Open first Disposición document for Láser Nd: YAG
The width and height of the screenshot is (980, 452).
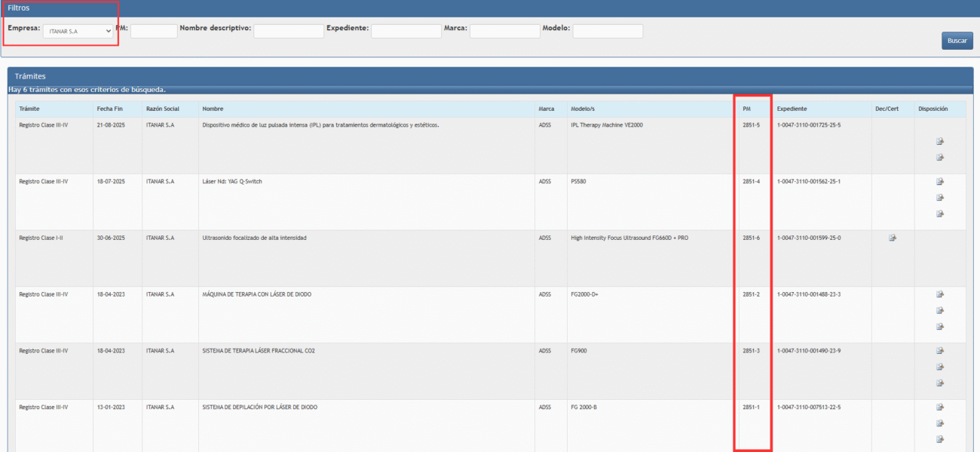click(x=940, y=182)
